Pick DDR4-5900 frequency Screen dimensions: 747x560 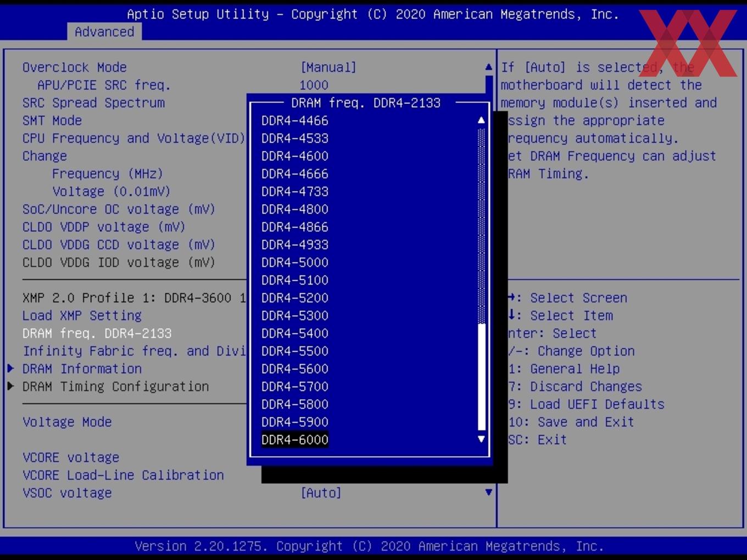tap(295, 422)
